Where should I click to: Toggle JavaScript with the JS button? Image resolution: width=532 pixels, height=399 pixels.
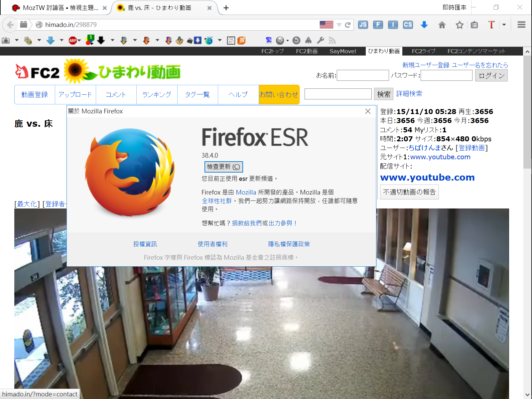tap(363, 25)
